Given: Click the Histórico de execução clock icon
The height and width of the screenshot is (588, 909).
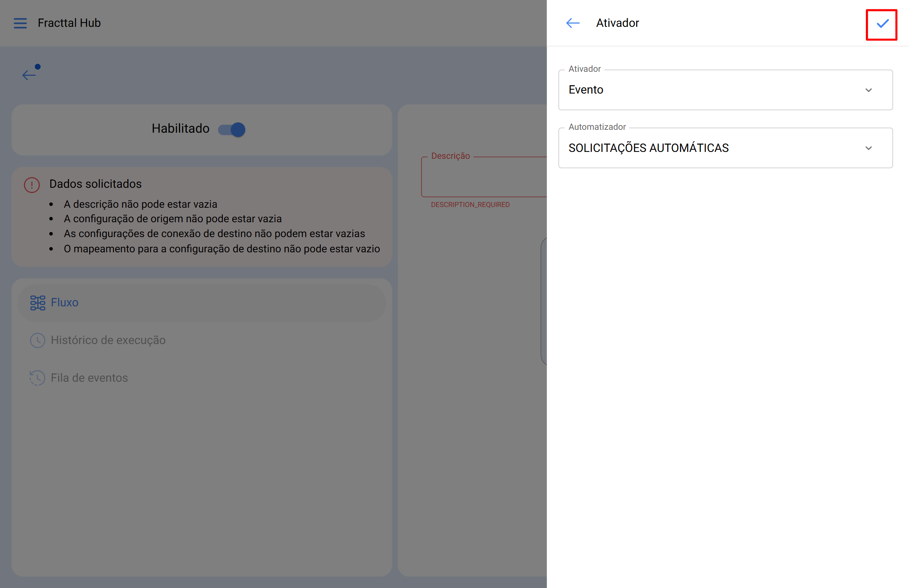Looking at the screenshot, I should coord(37,340).
